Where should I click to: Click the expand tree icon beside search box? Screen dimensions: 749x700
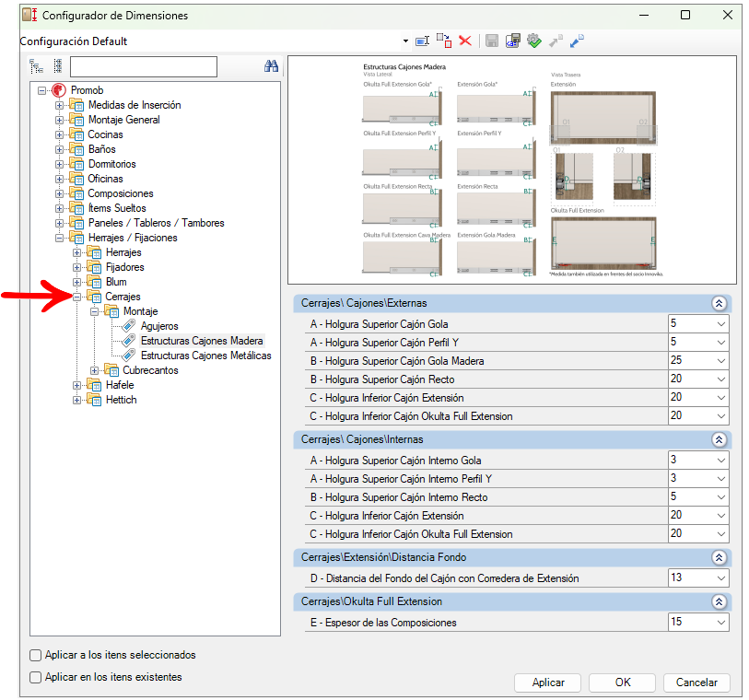(x=36, y=66)
